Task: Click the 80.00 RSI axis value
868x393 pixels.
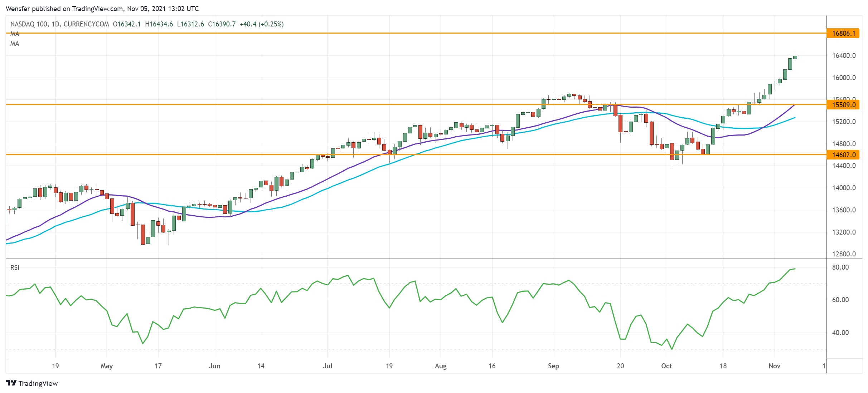Action: tap(840, 267)
